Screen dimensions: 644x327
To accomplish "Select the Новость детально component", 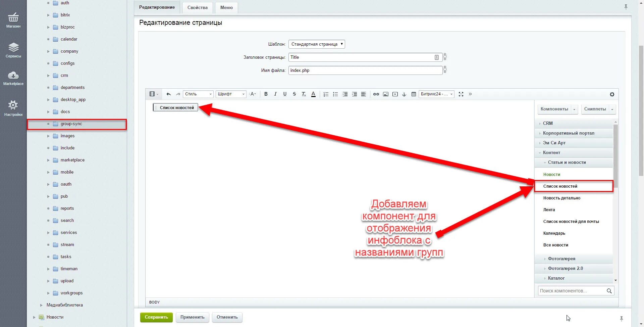I will point(562,198).
